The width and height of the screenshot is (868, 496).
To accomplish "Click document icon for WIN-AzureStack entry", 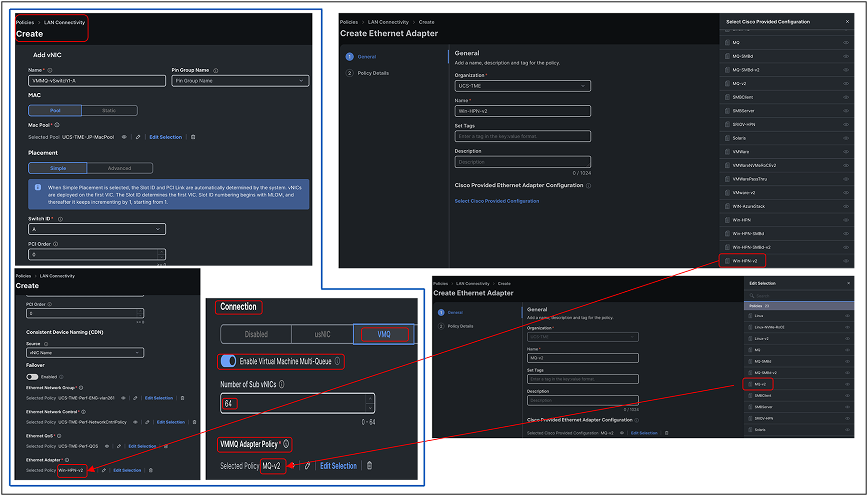I will click(728, 206).
